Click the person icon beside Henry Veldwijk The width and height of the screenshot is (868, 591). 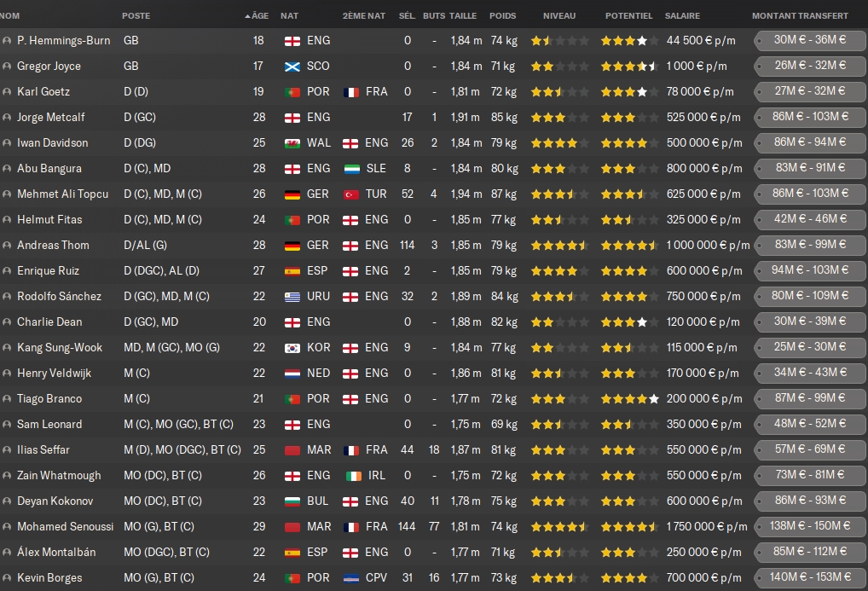pos(7,373)
